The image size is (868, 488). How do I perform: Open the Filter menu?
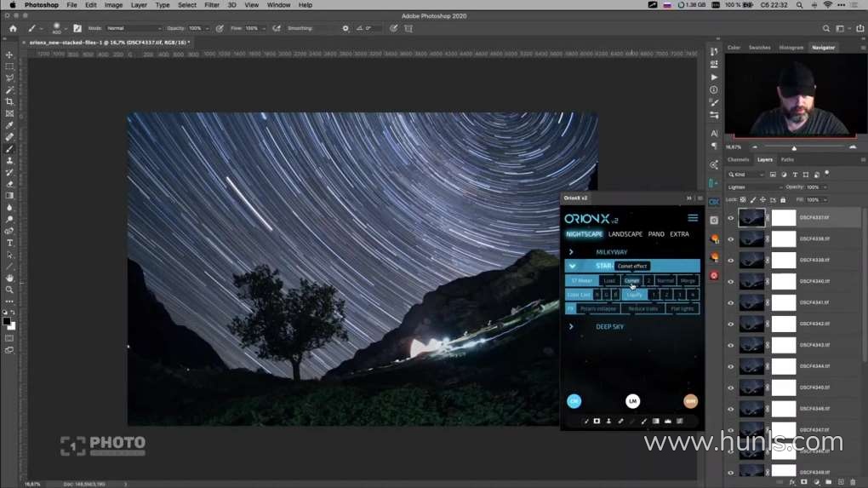(211, 5)
